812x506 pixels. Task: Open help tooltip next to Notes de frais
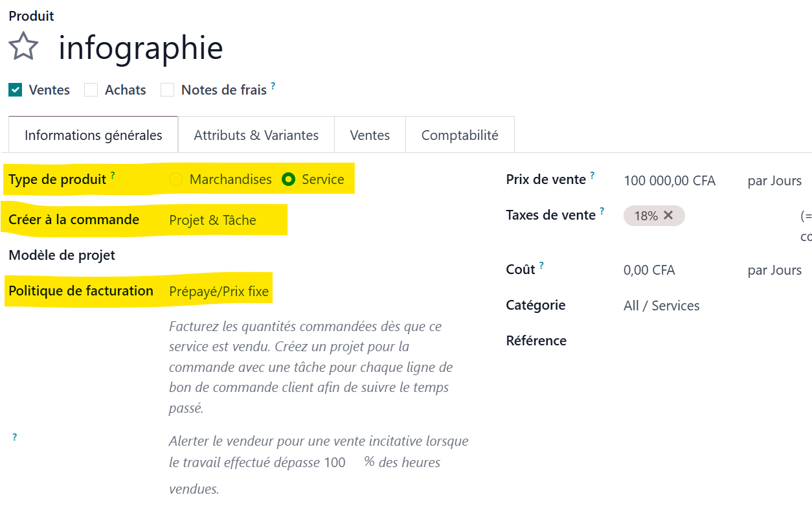[x=273, y=86]
